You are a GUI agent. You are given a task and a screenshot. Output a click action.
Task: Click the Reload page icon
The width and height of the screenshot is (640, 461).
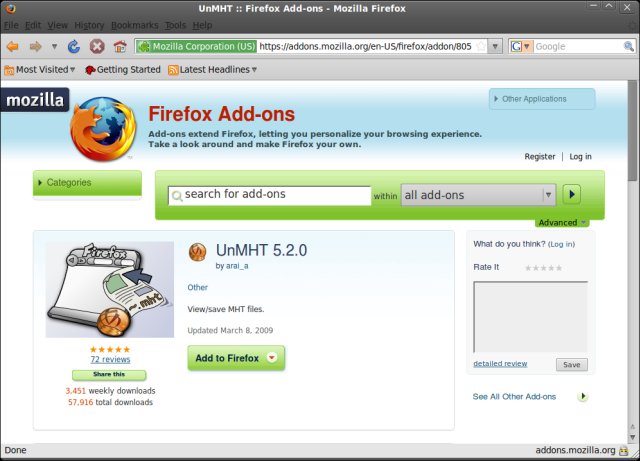pos(74,46)
